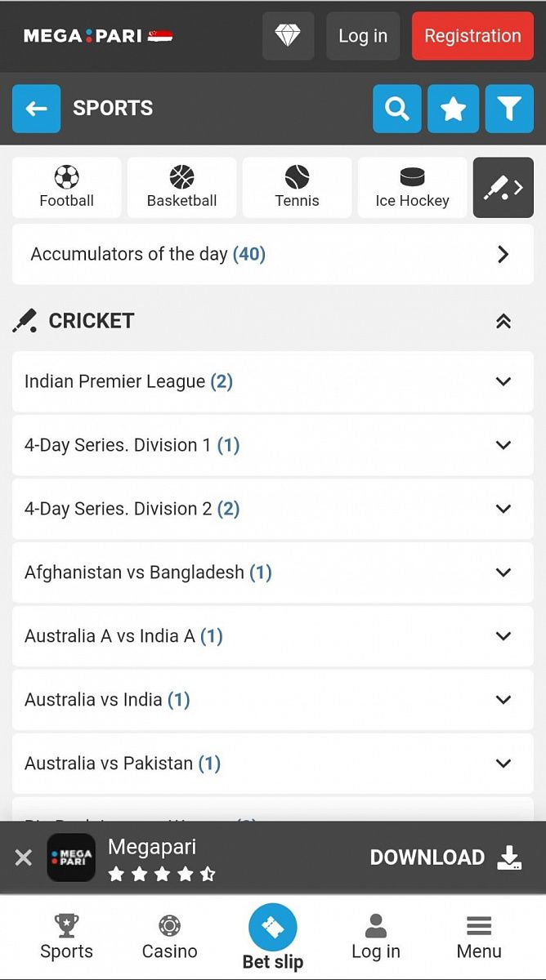Open Accumulators of the day

coord(272,254)
